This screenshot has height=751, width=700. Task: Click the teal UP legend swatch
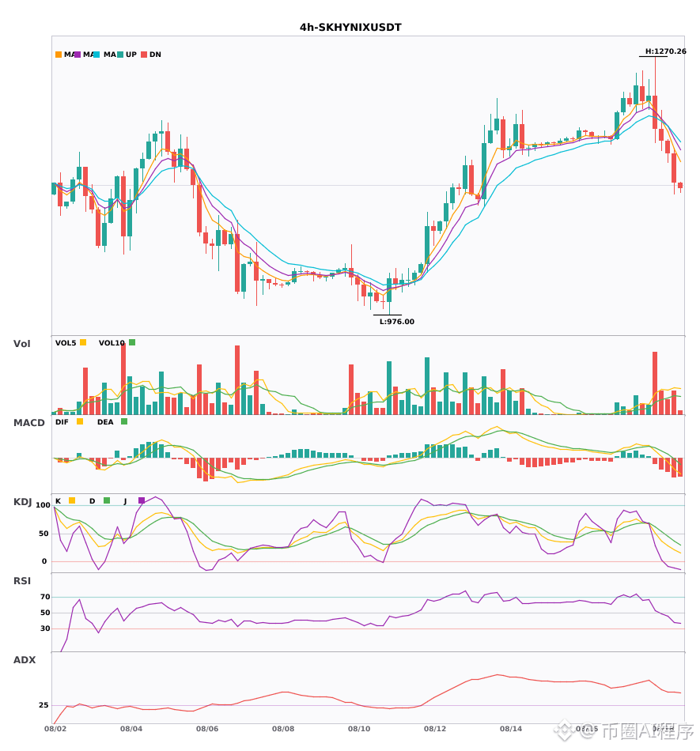(x=120, y=55)
